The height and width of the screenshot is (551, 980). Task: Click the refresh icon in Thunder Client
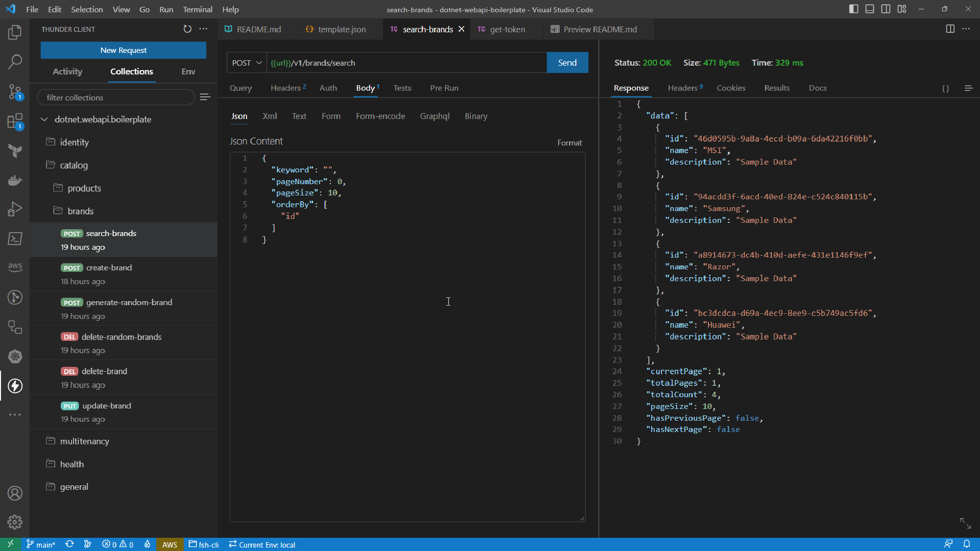pos(187,29)
